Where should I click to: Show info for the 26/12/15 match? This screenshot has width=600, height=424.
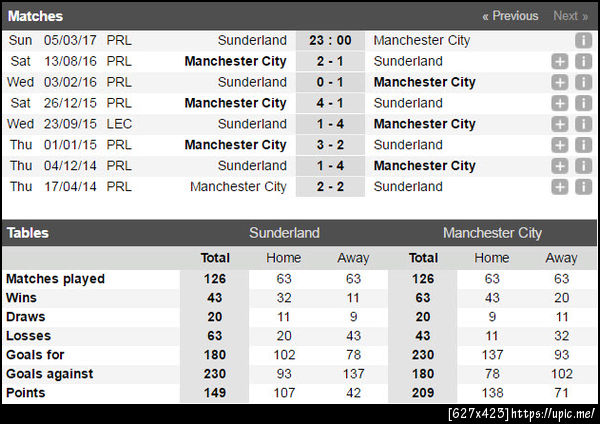583,104
